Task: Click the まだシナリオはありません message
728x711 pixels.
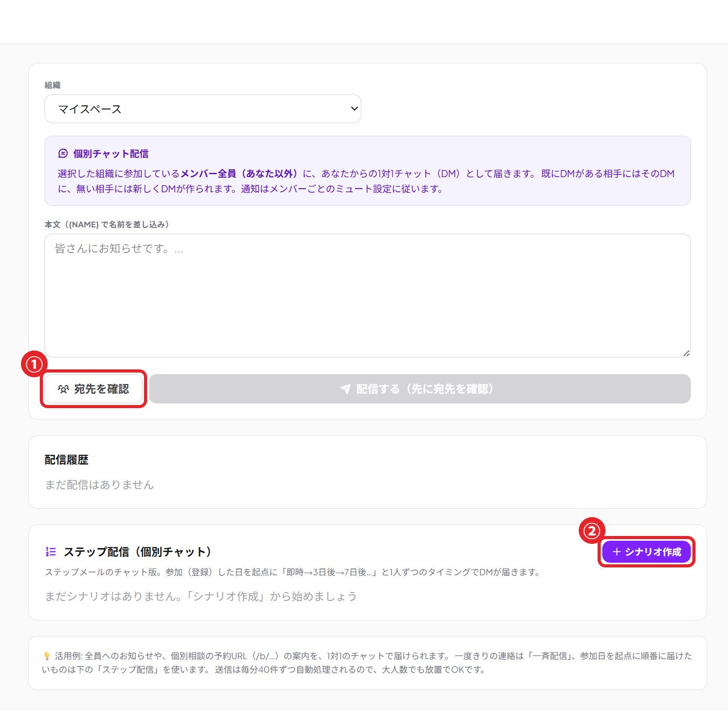Action: [x=201, y=596]
